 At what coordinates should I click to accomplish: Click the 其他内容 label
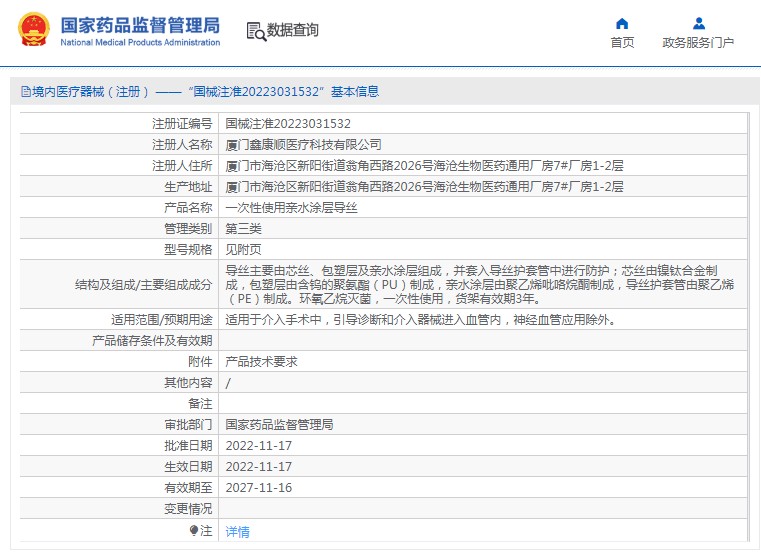[x=188, y=383]
